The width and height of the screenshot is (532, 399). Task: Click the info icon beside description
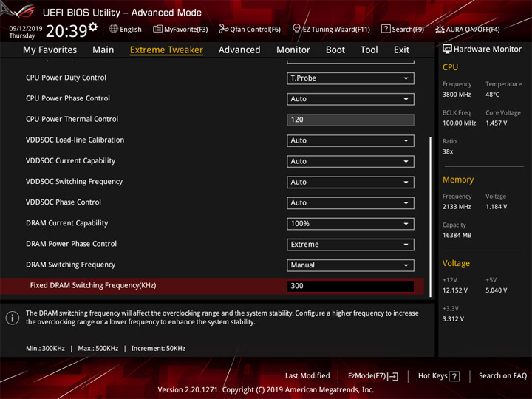point(13,318)
